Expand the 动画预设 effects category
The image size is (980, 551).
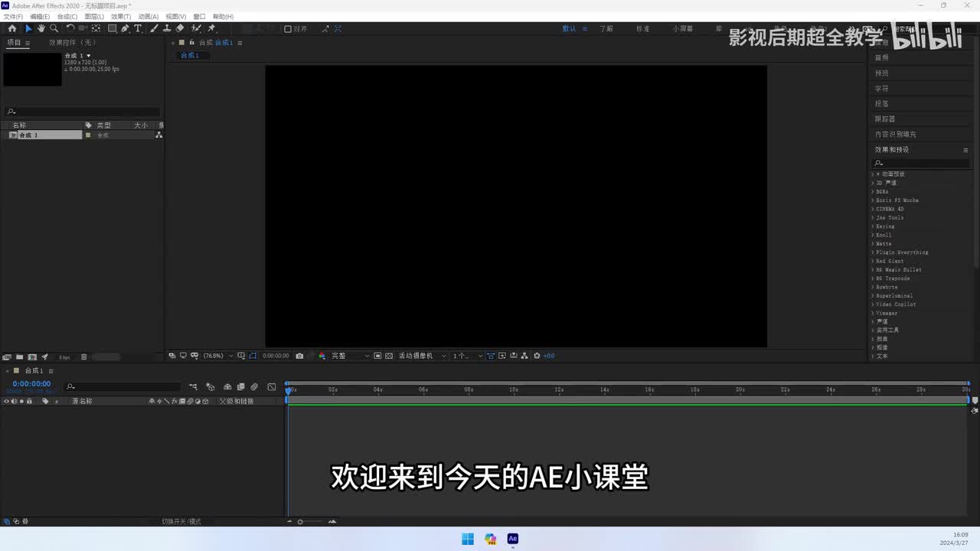pyautogui.click(x=872, y=174)
